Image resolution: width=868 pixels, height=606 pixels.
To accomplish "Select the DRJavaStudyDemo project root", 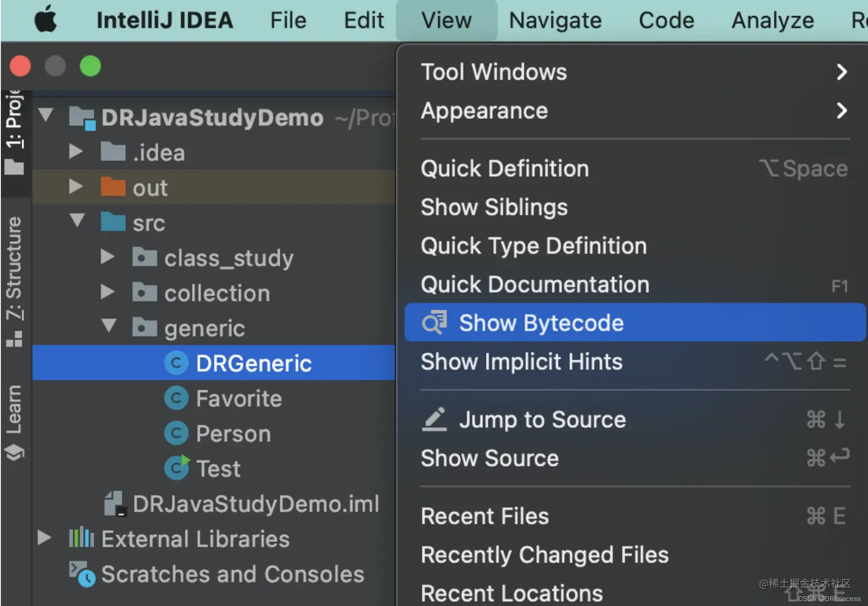I will pyautogui.click(x=212, y=118).
